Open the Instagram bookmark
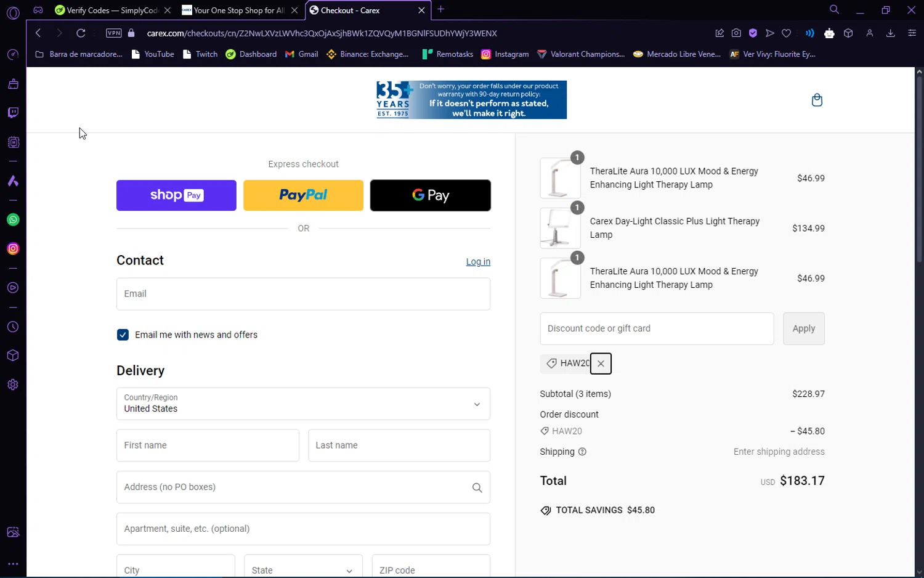The width and height of the screenshot is (924, 578). click(x=505, y=54)
